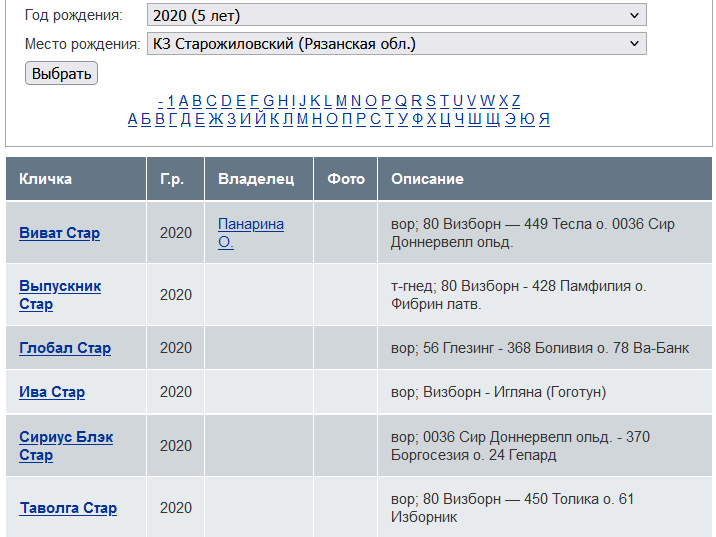Click the Выбрать button
Screen dimensions: 716x537
click(x=61, y=73)
